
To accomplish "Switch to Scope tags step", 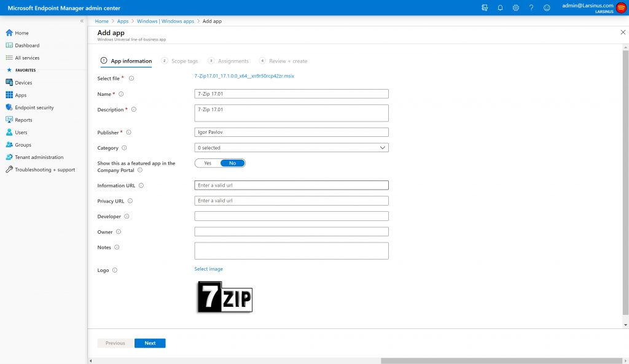I will [179, 61].
